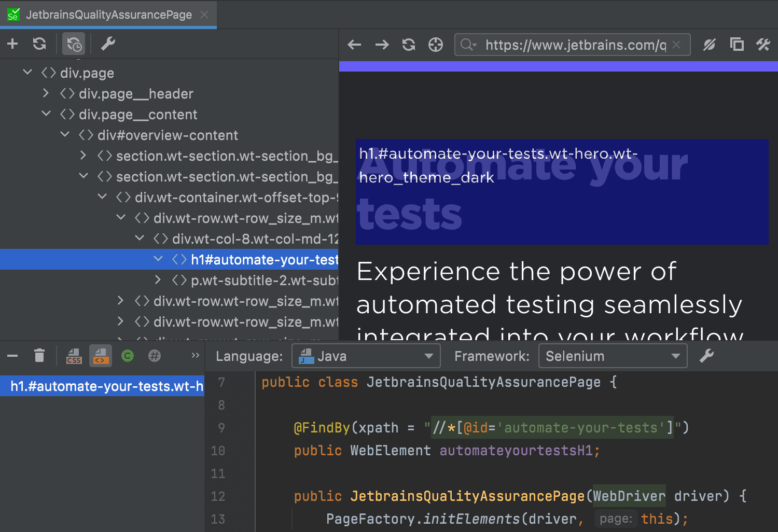Open the Framework Selenium dropdown

613,356
